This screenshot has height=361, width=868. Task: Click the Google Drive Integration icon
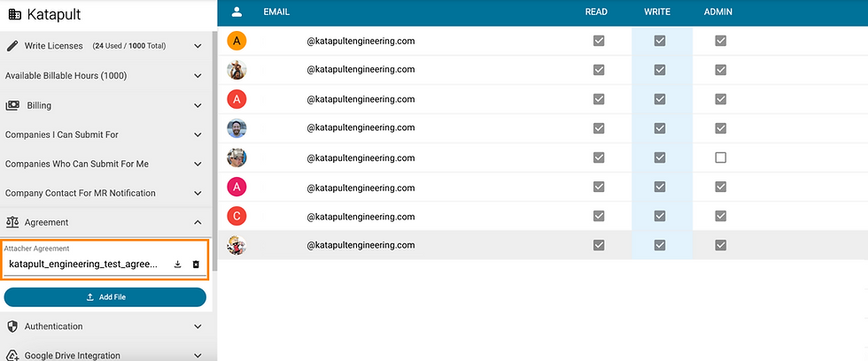click(12, 356)
